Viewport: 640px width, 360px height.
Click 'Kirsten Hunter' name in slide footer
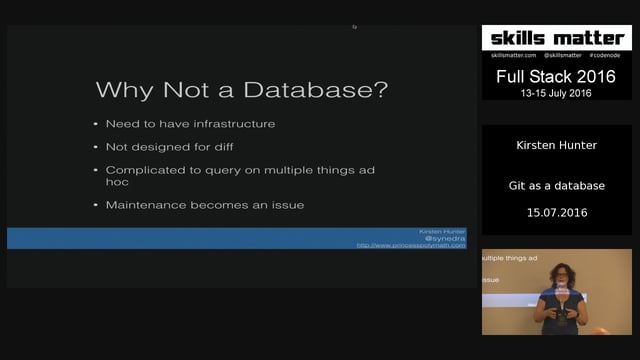click(442, 231)
